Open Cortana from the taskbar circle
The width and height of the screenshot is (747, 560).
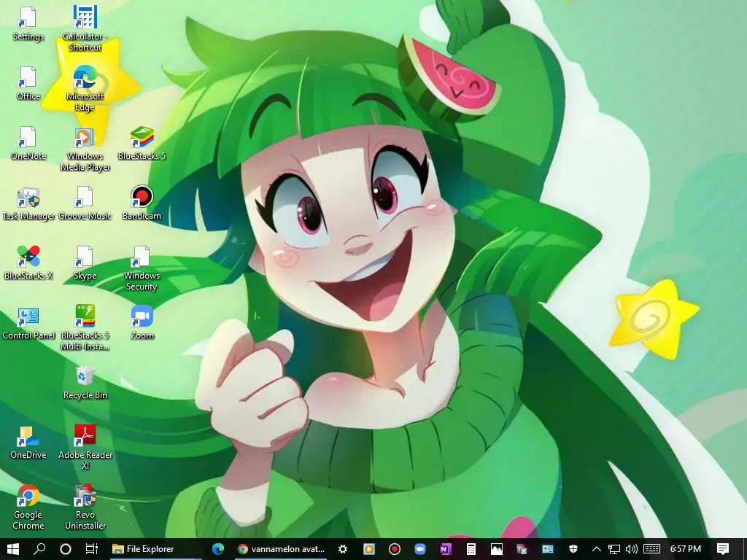(x=66, y=549)
